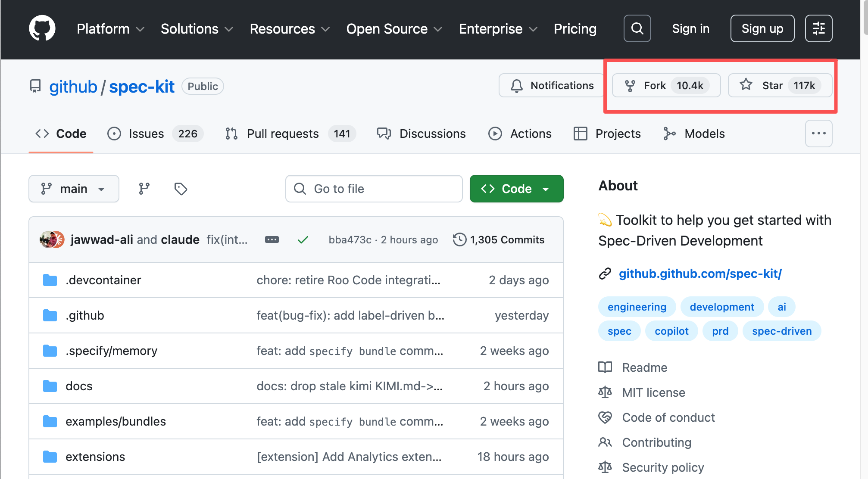This screenshot has width=868, height=479.
Task: Select the development topic tag
Action: pos(722,307)
